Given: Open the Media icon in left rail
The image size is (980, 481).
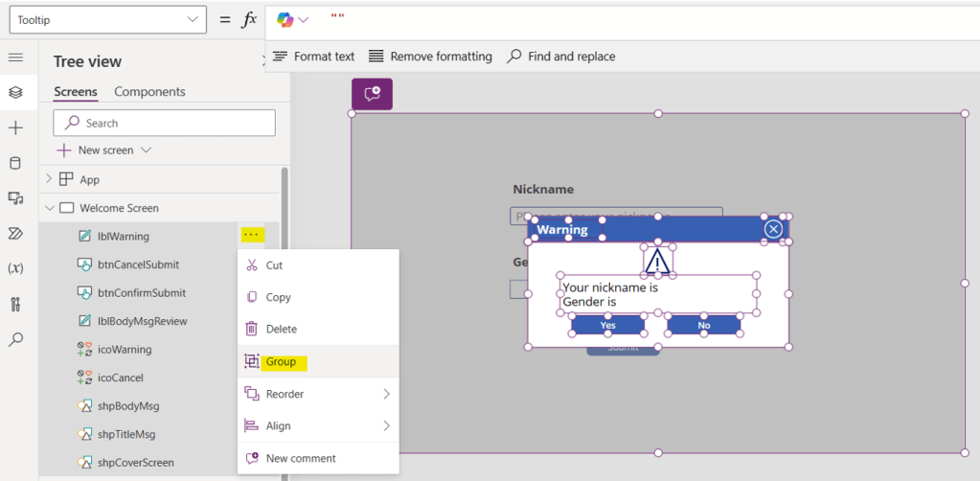Looking at the screenshot, I should coord(15,198).
